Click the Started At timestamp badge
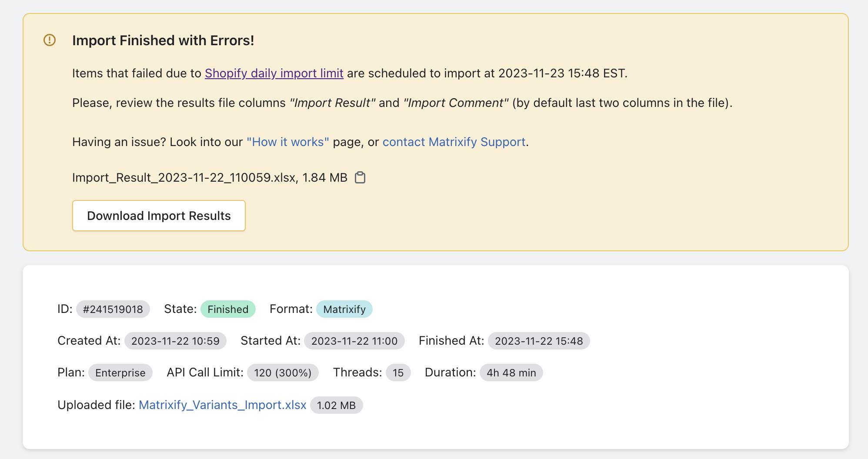The height and width of the screenshot is (459, 868). pos(354,341)
